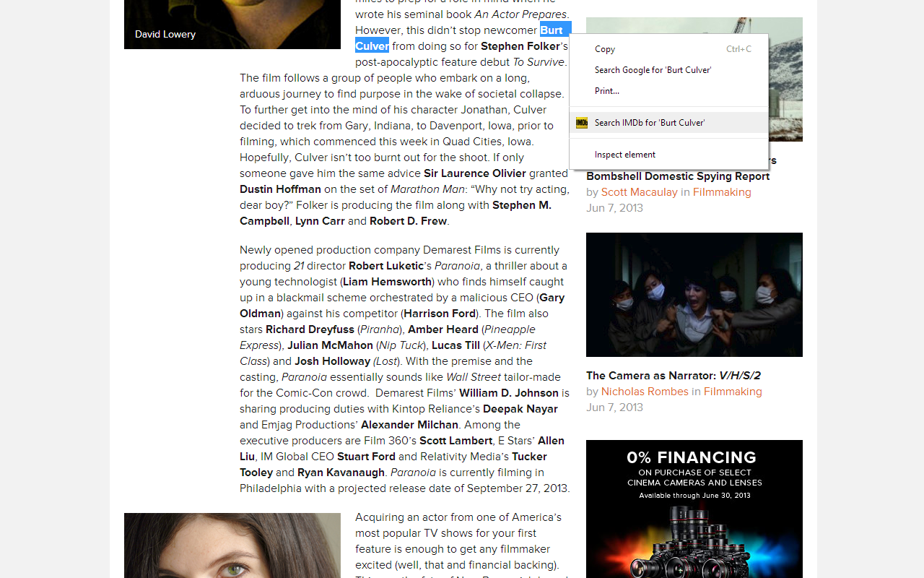This screenshot has width=924, height=578.
Task: Click the IMDb icon in context menu
Action: pyautogui.click(x=581, y=123)
